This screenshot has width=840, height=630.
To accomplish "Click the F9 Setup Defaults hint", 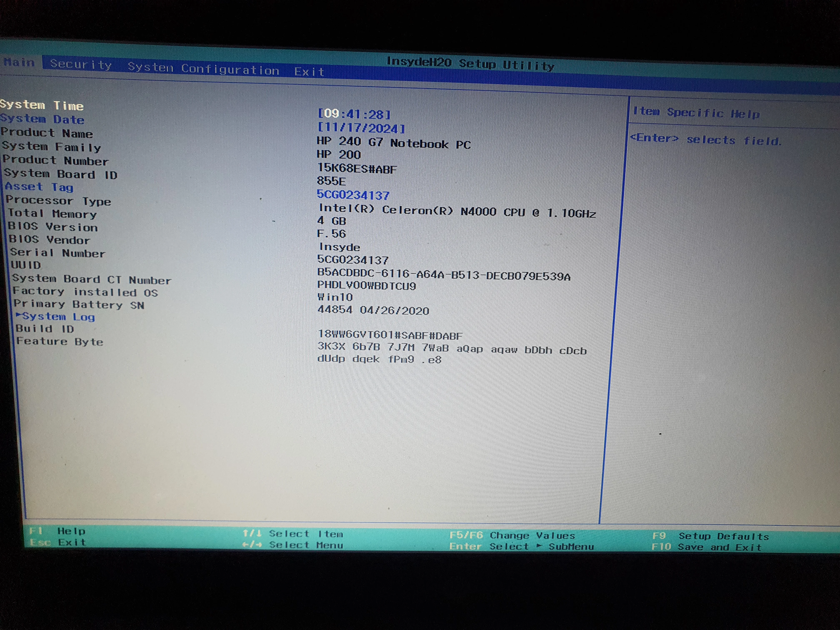I will (710, 536).
